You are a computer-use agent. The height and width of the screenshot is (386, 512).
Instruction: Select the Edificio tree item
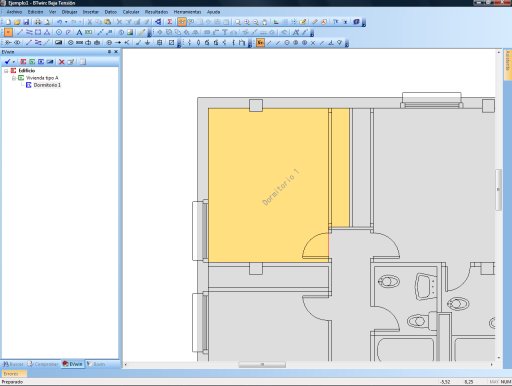coord(27,71)
